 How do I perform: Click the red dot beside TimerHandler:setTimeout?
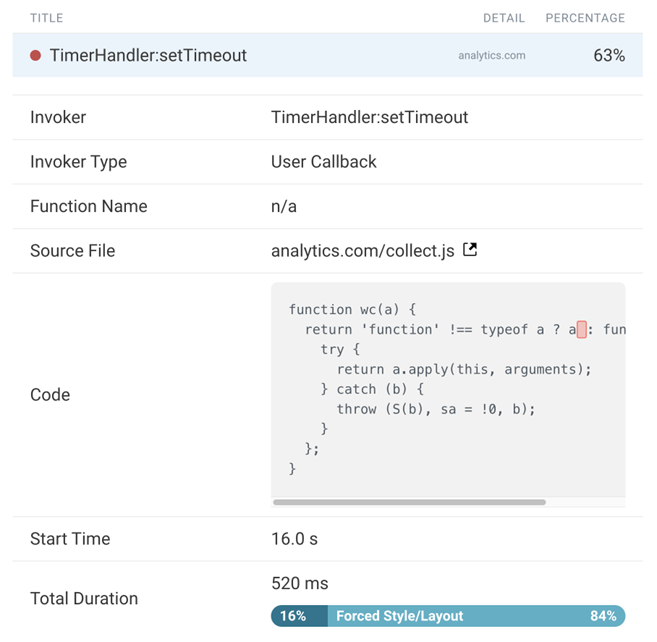click(x=36, y=56)
